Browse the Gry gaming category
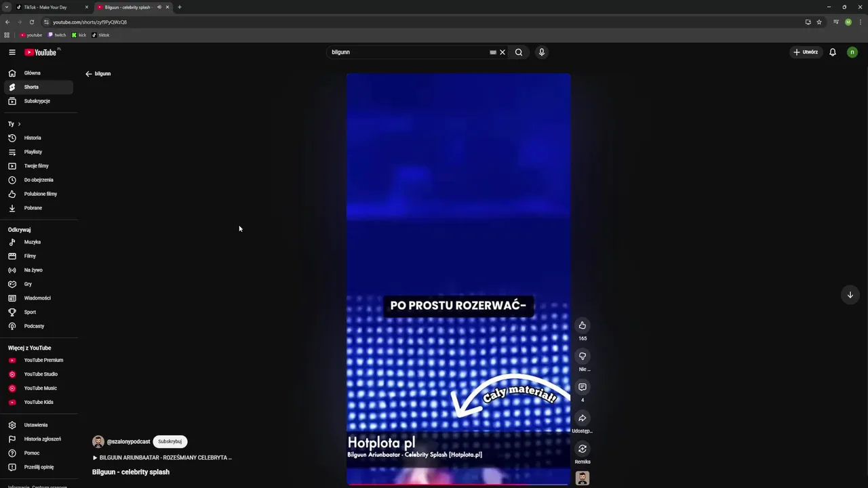 (x=38, y=284)
